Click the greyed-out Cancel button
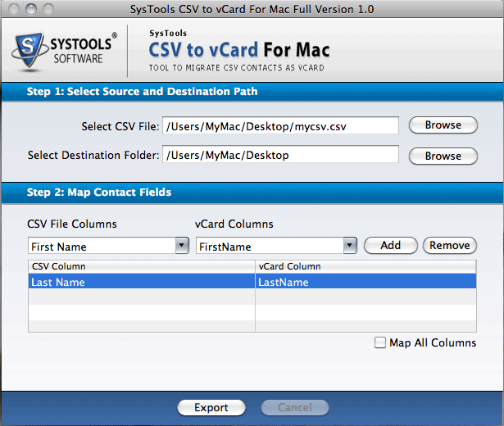Screen dimensions: 504x426 click(x=294, y=407)
